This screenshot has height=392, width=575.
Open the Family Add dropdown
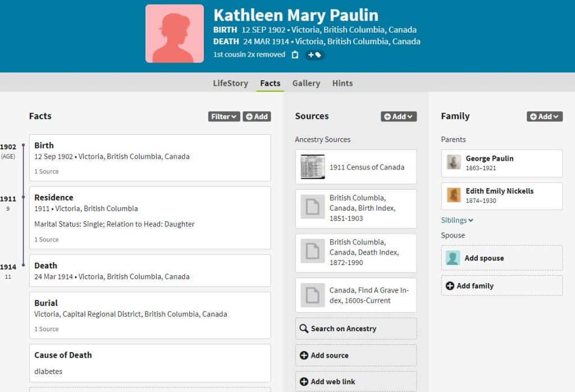pyautogui.click(x=545, y=117)
